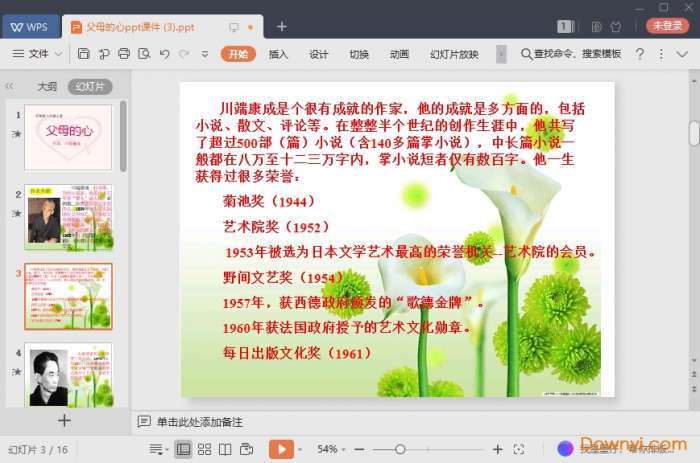This screenshot has width=700, height=463.
Task: Click the skin shirt icon in title bar
Action: click(x=616, y=27)
